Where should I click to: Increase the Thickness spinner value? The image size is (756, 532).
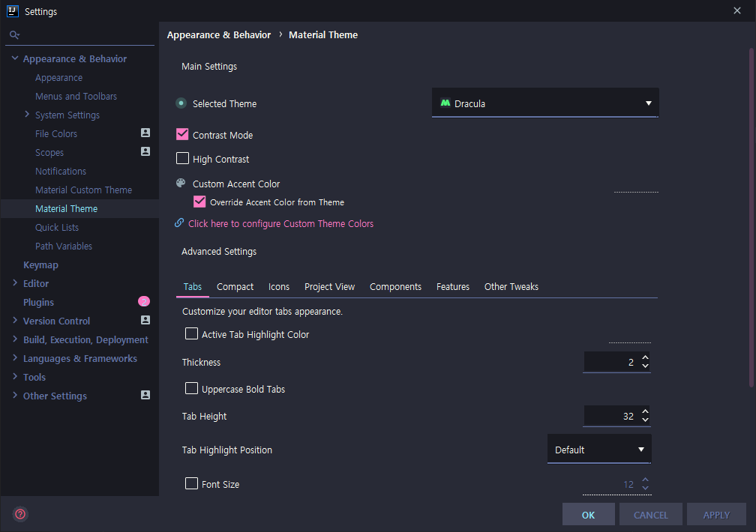point(645,358)
